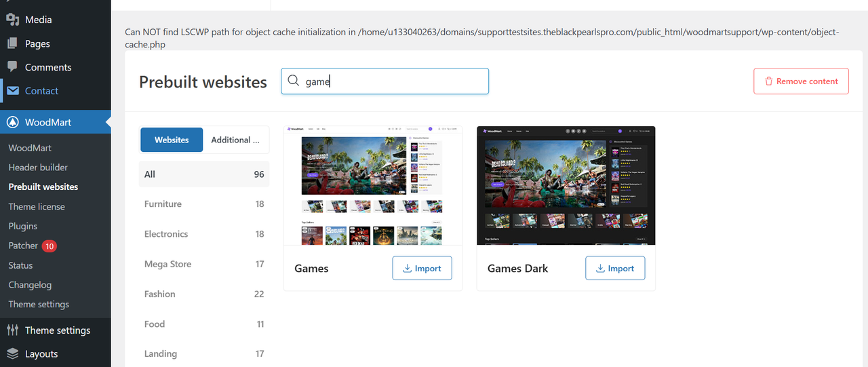Click the Prebuilt websites heading
Screen dimensions: 868x367
[x=203, y=81]
